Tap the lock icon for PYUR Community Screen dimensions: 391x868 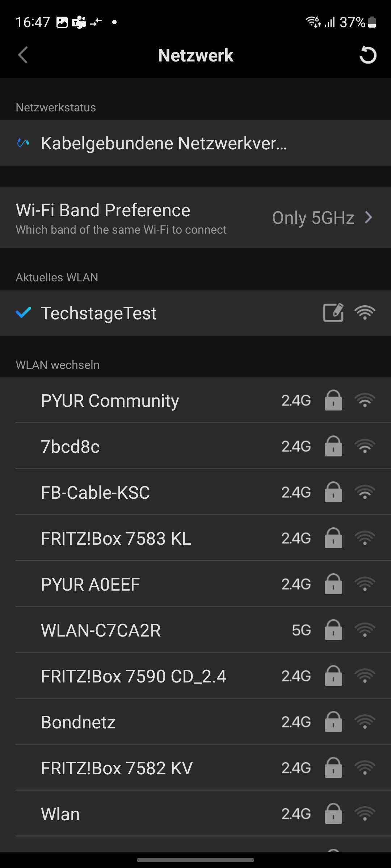coord(333,400)
